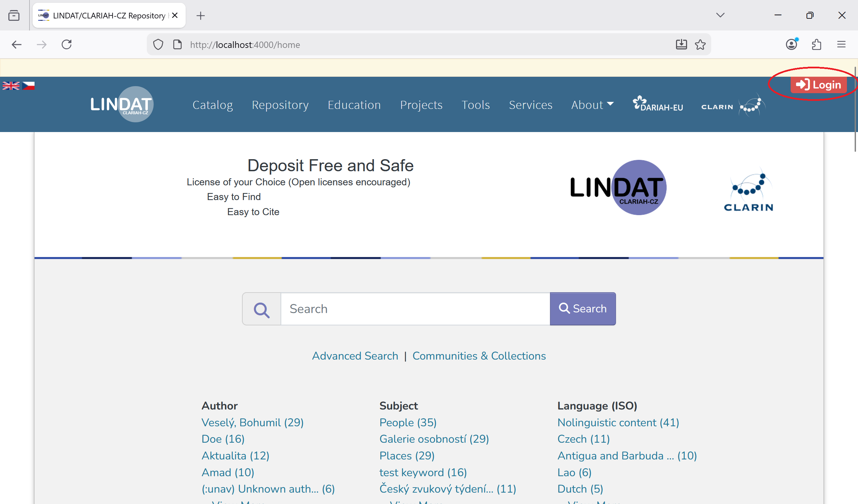Open the extensions puzzle icon
The width and height of the screenshot is (858, 504).
816,45
